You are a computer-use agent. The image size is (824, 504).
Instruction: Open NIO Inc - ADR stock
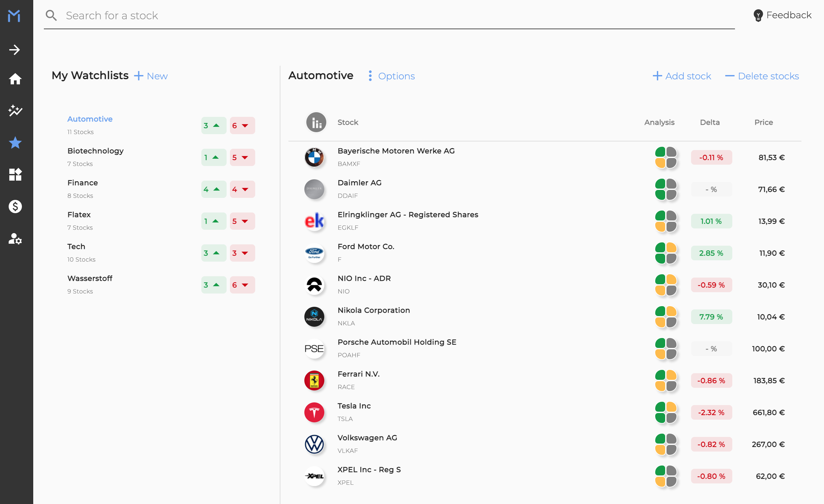pos(545,285)
